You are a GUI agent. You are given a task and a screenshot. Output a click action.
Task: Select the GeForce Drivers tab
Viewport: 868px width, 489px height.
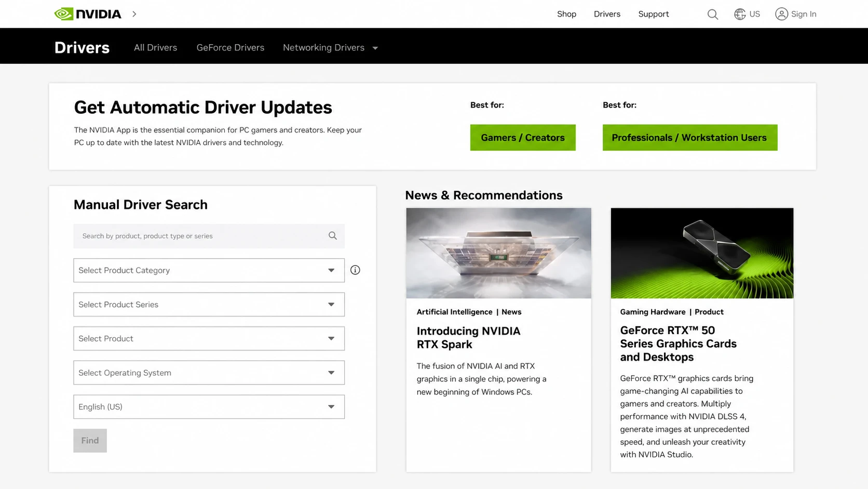pos(230,48)
